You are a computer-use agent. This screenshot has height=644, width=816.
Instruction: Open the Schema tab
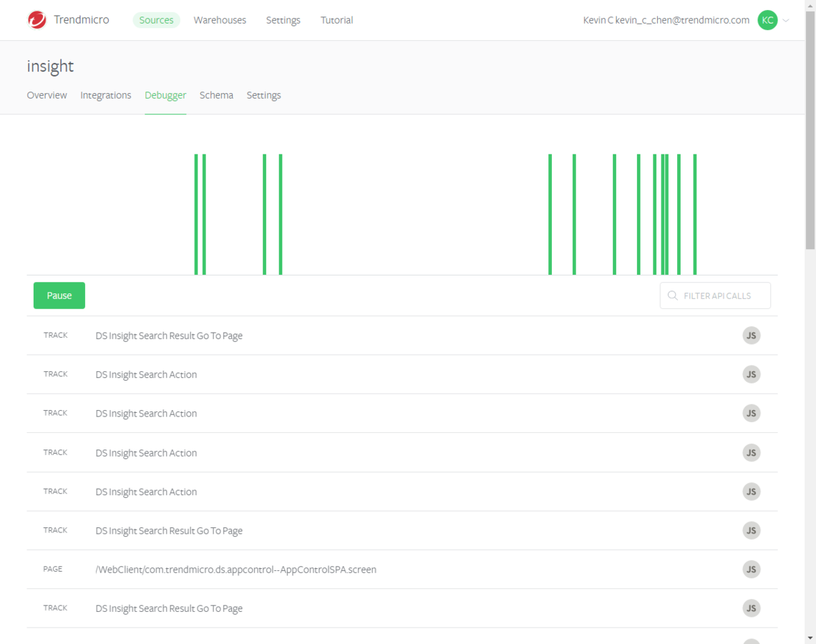(216, 95)
